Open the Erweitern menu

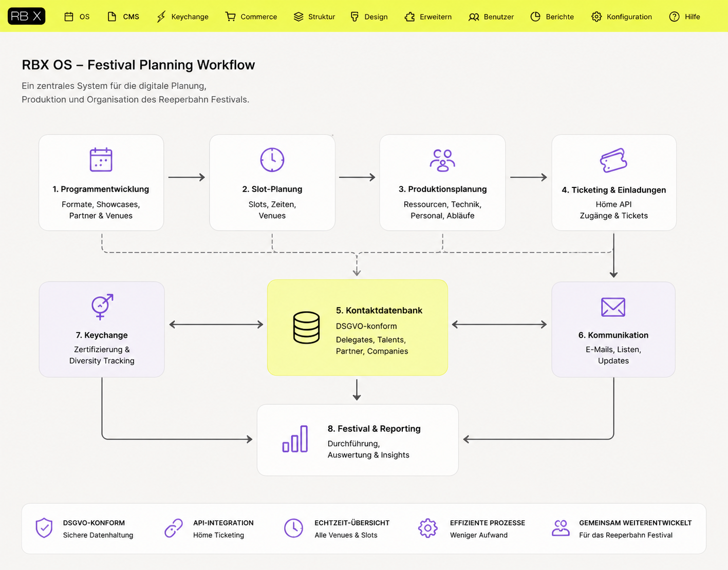[428, 16]
